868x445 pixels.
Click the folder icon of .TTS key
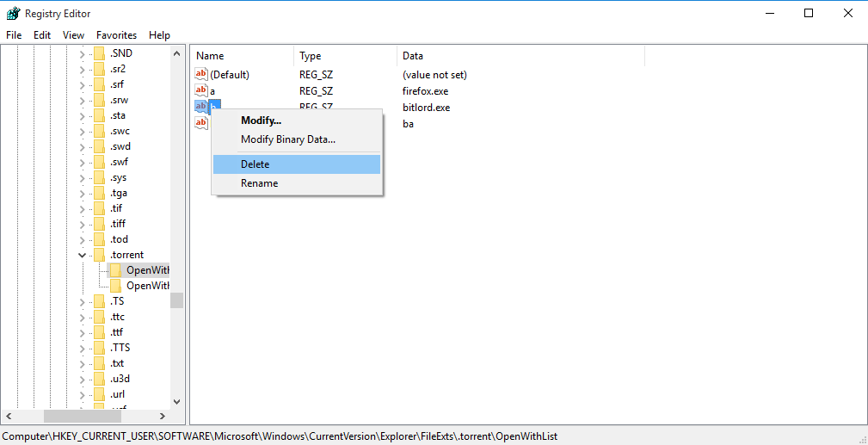point(99,348)
